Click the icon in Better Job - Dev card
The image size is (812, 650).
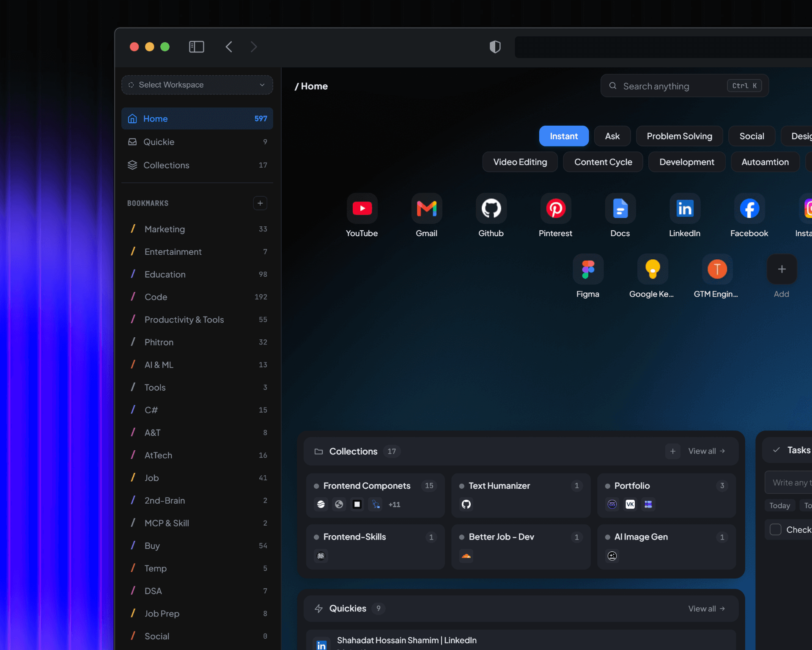[466, 556]
